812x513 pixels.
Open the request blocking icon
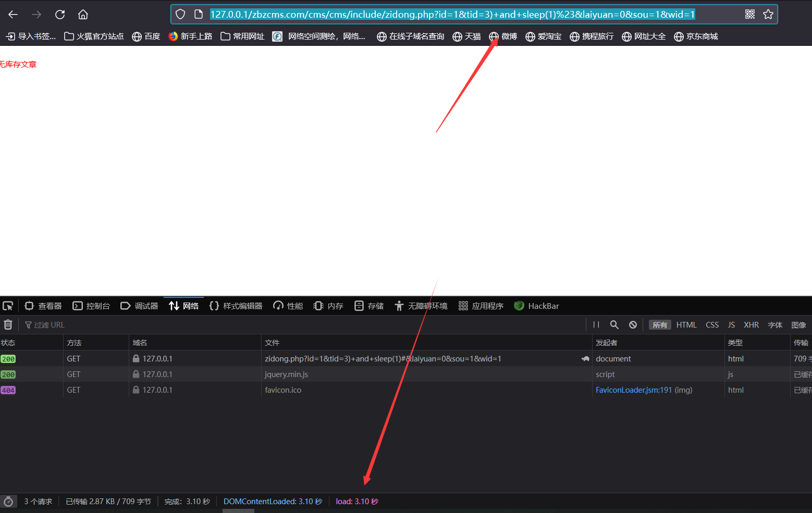point(633,325)
